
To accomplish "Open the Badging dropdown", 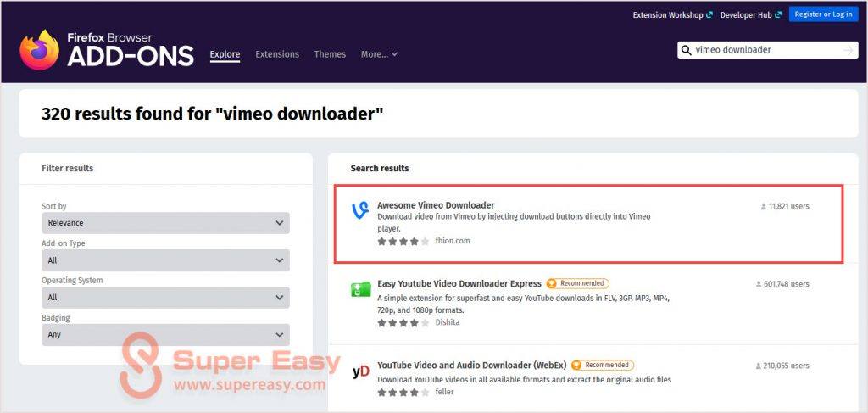I will (165, 334).
